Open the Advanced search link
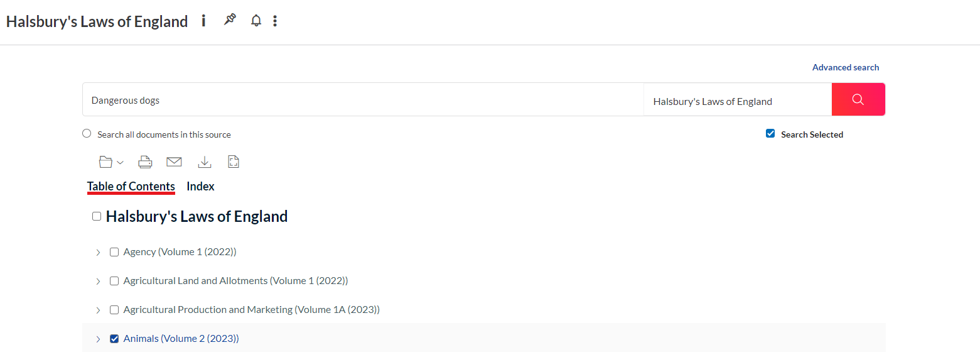Screen dimensions: 980x362 point(845,67)
